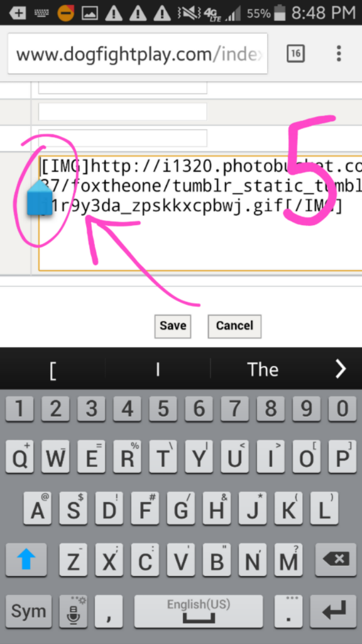
Task: Tap the backspace delete key
Action: coord(336,559)
